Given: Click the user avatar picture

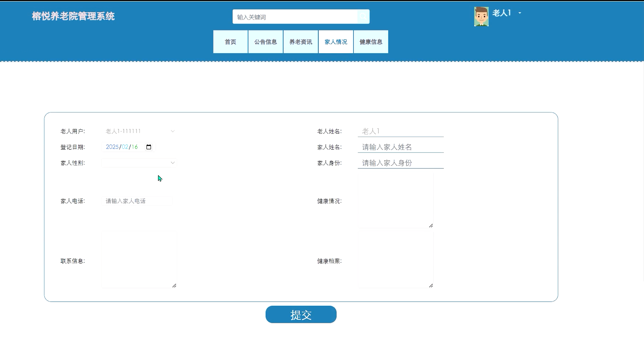Looking at the screenshot, I should 481,17.
